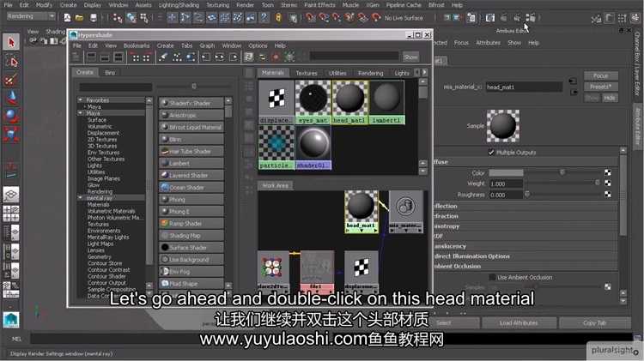The height and width of the screenshot is (361, 644).
Task: Collapse the Maya tree category
Action: click(81, 113)
